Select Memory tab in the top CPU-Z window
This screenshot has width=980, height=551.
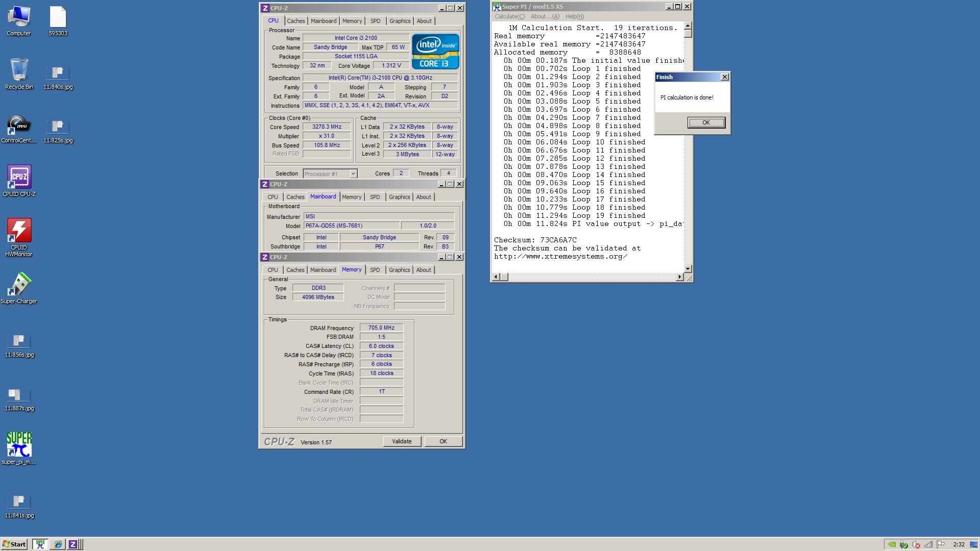coord(352,21)
